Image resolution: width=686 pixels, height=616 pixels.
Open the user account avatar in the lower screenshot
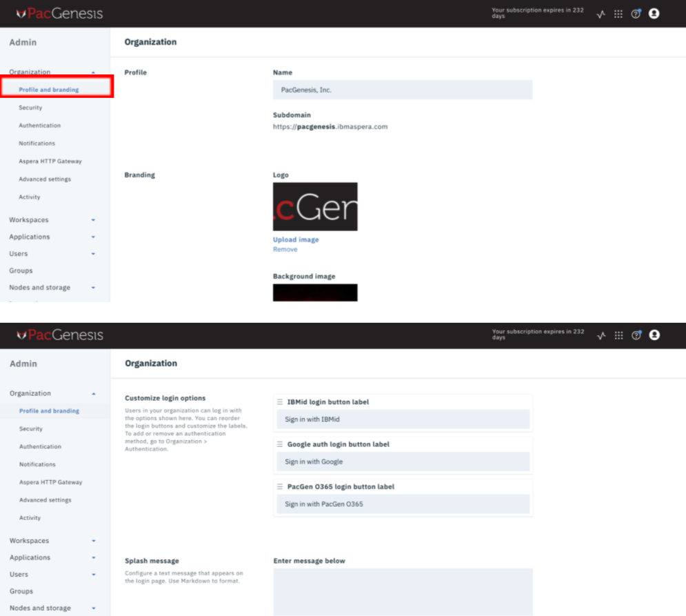click(x=654, y=335)
